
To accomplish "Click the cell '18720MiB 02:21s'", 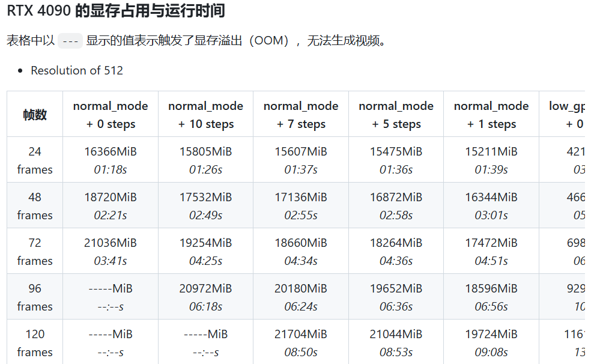I will 111,205.
